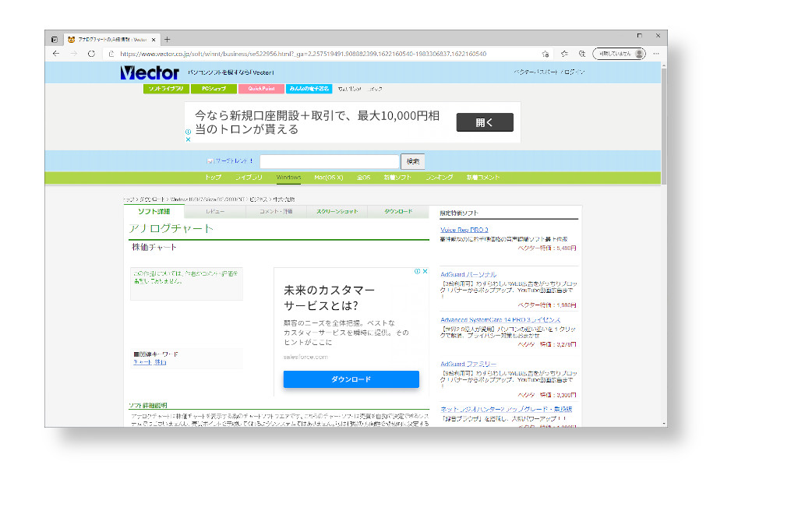
Task: Open the ネットラジオハンター2 upgrade link
Action: click(x=507, y=410)
